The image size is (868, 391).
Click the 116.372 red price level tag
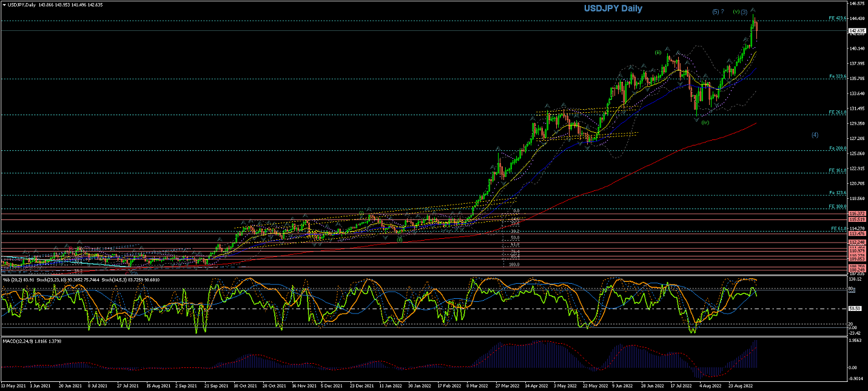click(857, 213)
